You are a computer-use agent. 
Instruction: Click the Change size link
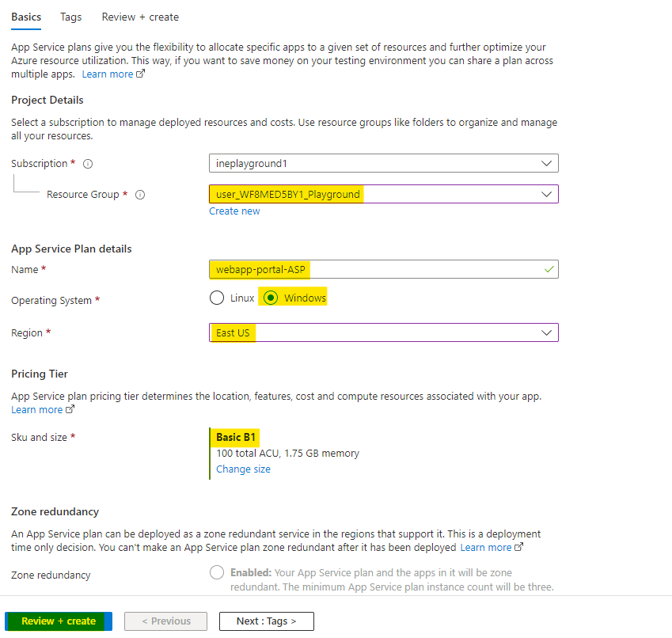pyautogui.click(x=243, y=469)
